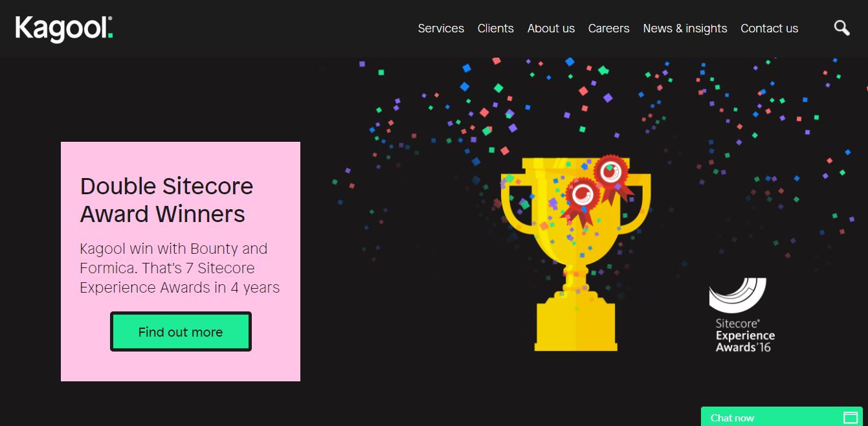
Task: Click the Find out more button
Action: tap(181, 332)
